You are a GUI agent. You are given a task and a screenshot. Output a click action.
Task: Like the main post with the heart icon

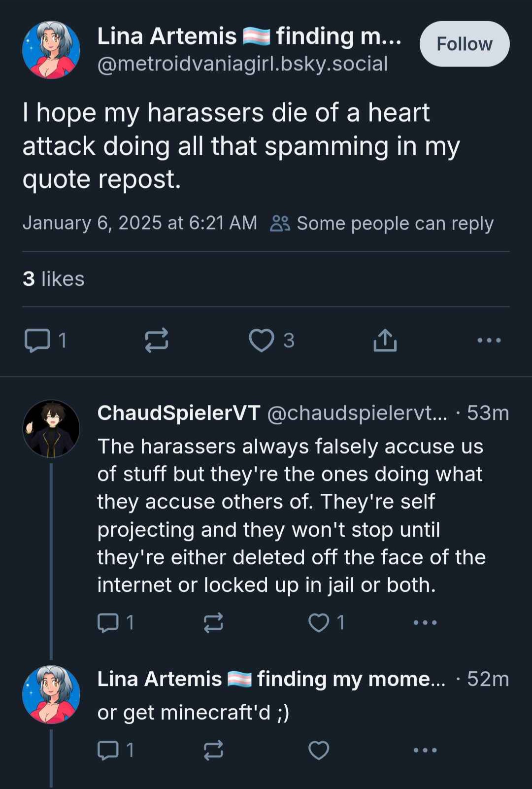tap(261, 341)
